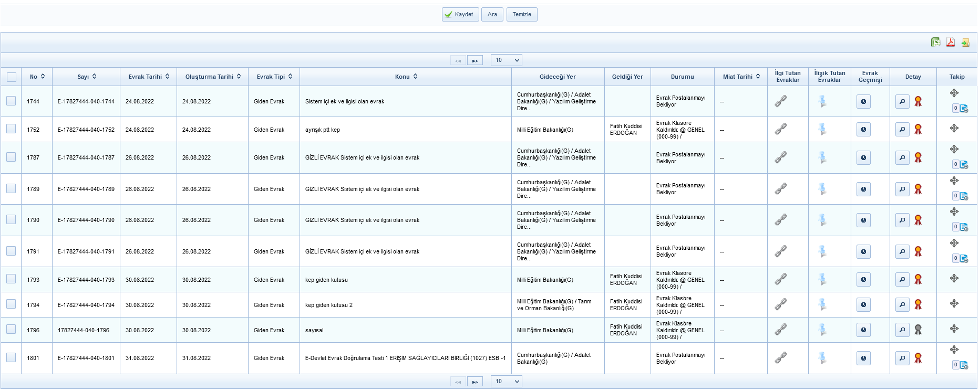Export the table to Excel
This screenshot has height=391, width=980.
pos(936,42)
